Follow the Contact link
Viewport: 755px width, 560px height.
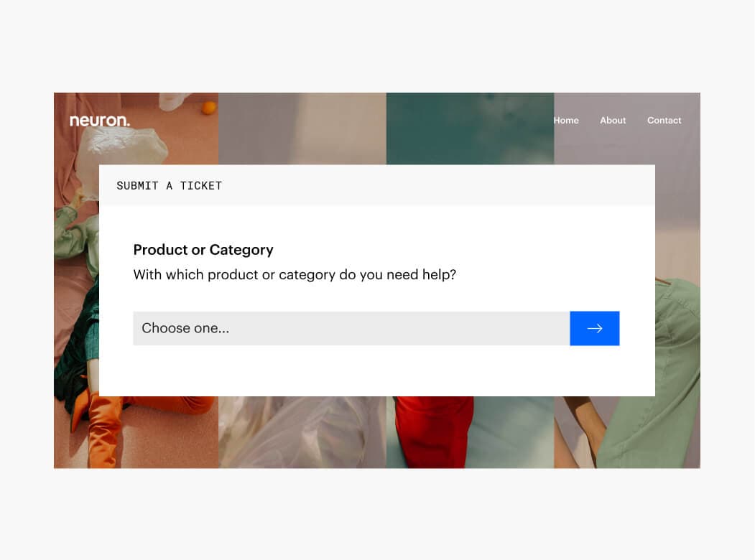coord(664,121)
